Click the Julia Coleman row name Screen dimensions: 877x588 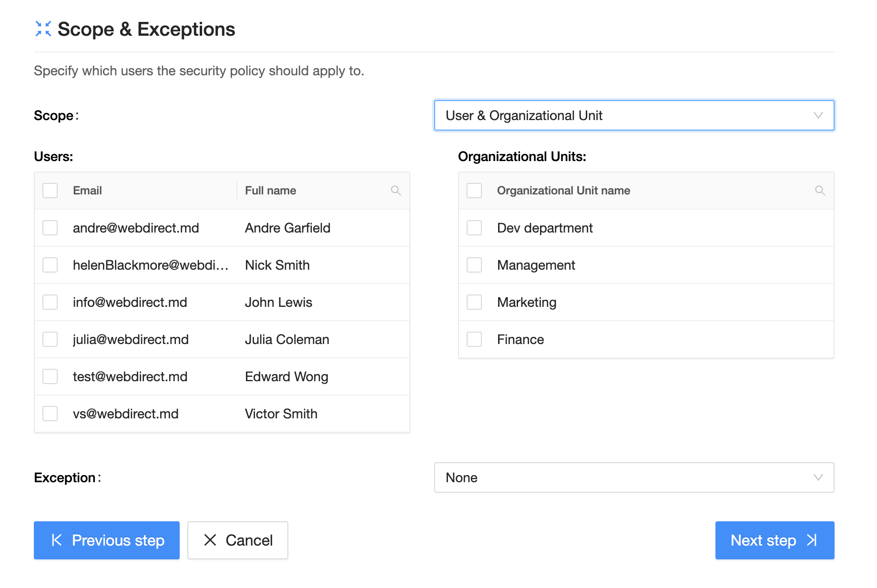tap(287, 339)
